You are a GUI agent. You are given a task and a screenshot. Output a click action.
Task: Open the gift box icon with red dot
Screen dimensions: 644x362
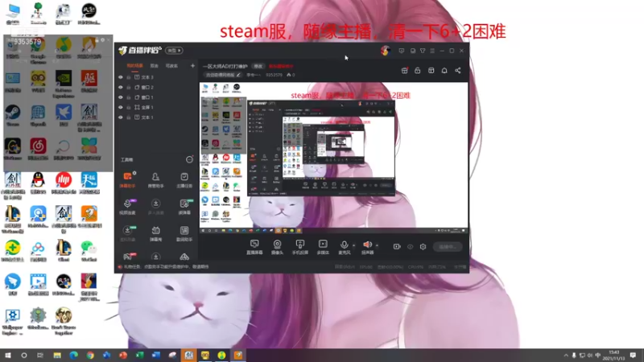404,71
